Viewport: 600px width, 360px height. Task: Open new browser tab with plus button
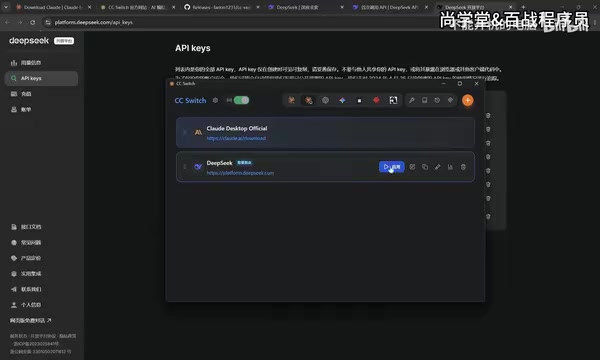[x=523, y=7]
